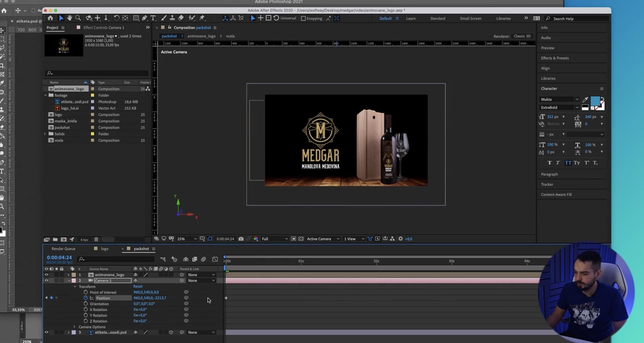Viewport: 644px width, 343px height.
Task: Select the Hand tool
Action: click(69, 18)
